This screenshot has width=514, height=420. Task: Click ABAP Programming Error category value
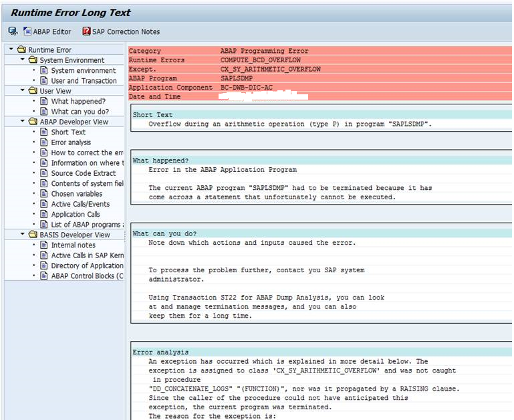(x=264, y=51)
